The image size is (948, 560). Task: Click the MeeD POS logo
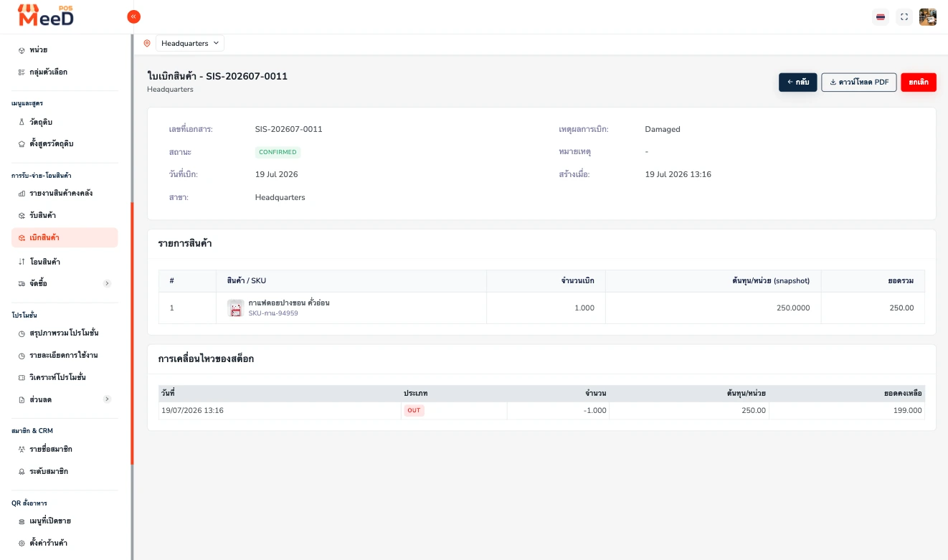(46, 15)
